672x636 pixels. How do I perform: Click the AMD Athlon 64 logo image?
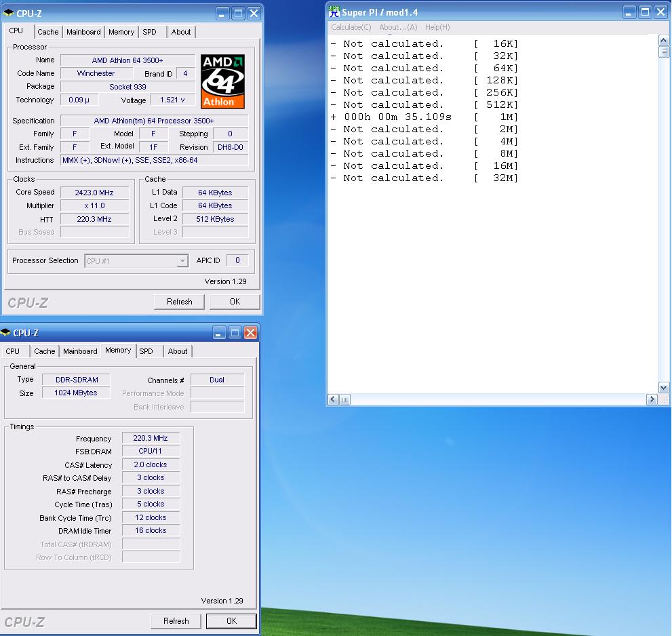pyautogui.click(x=222, y=81)
